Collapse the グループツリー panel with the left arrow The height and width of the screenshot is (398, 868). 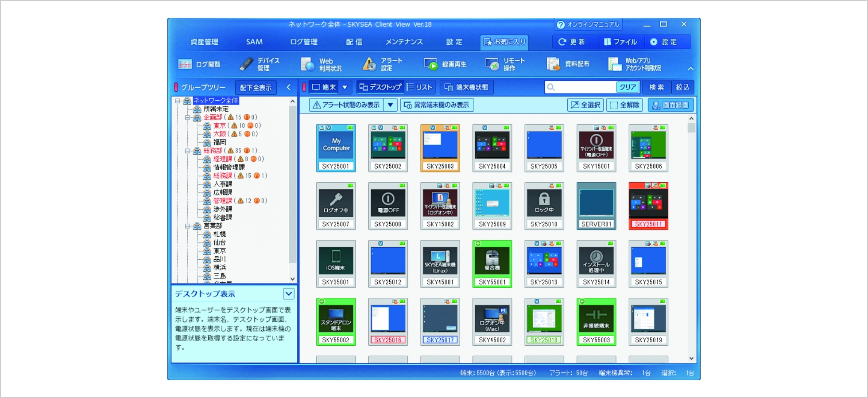pyautogui.click(x=288, y=87)
